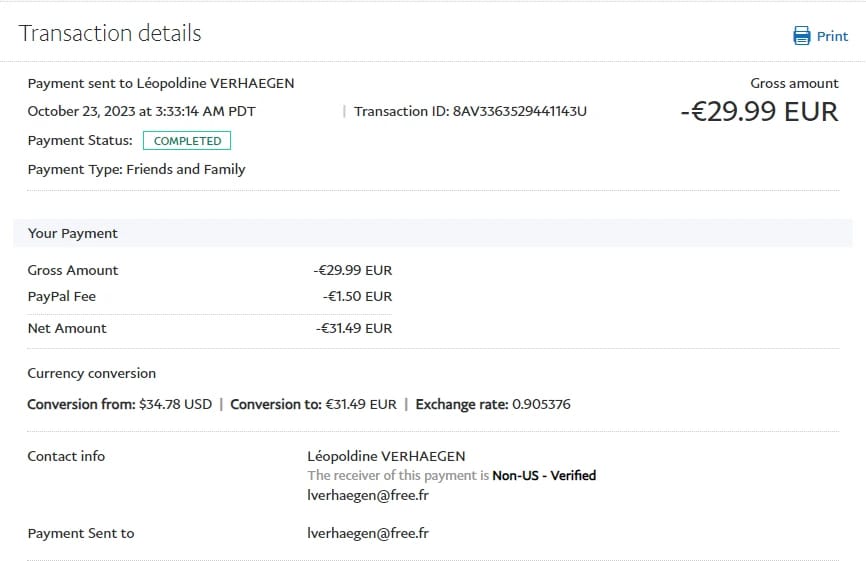Viewport: 866px width, 561px height.
Task: Click the Print link text
Action: [832, 36]
